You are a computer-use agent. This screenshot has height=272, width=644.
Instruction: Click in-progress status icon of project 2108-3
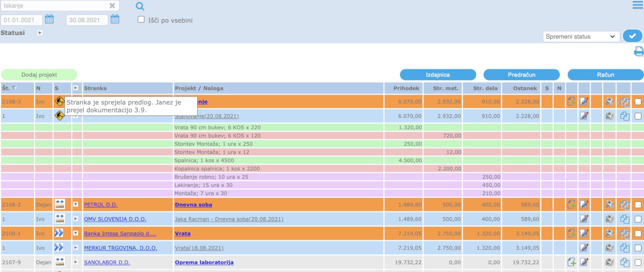[59, 101]
